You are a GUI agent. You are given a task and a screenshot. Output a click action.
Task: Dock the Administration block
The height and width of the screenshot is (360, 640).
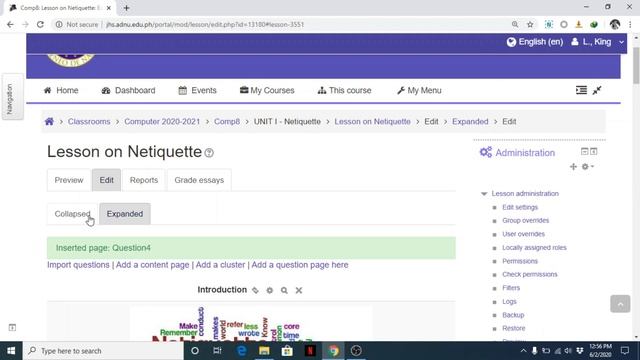pyautogui.click(x=593, y=151)
